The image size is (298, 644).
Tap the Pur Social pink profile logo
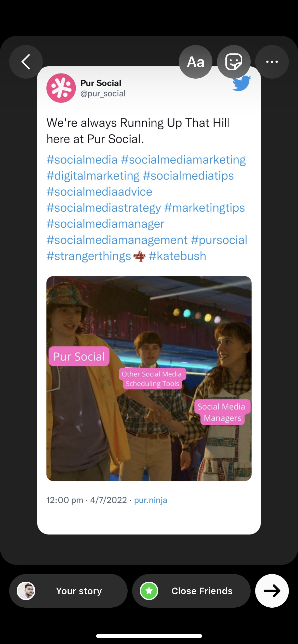tap(61, 88)
